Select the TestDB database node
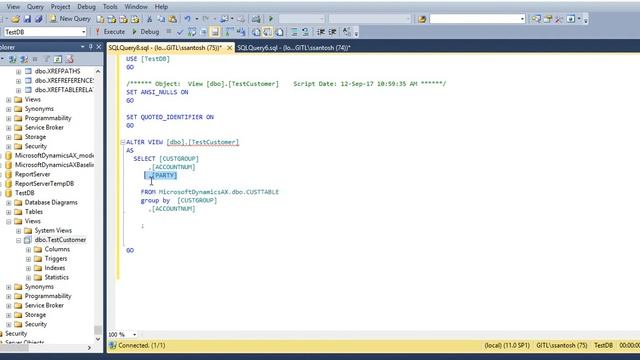 pos(24,193)
